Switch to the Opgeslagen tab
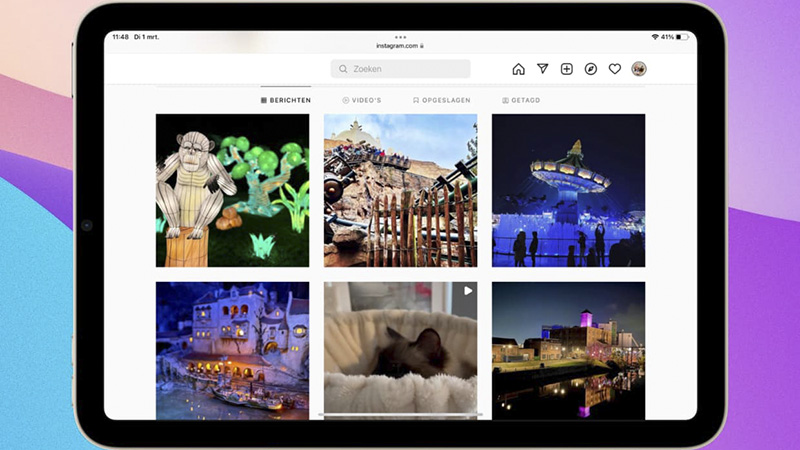The height and width of the screenshot is (450, 800). [442, 100]
